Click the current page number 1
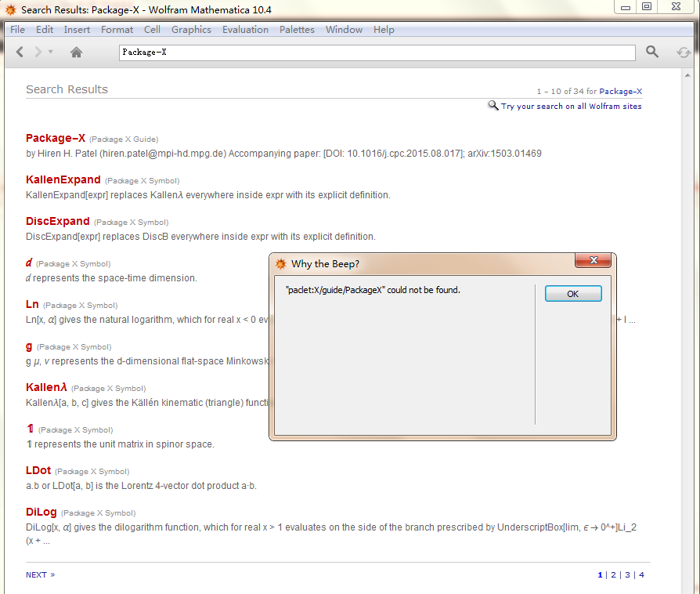This screenshot has width=700, height=594. [x=600, y=574]
